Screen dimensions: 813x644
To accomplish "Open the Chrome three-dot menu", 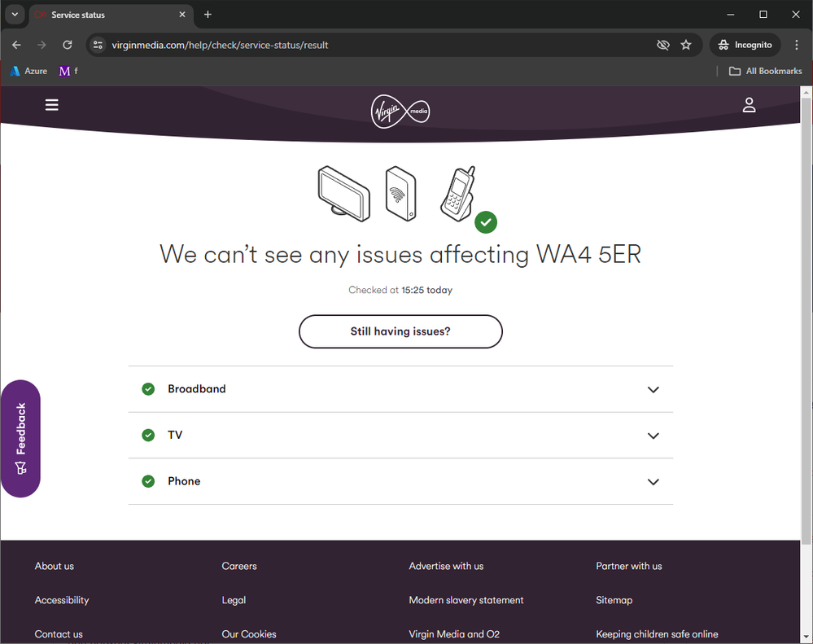I will (797, 45).
